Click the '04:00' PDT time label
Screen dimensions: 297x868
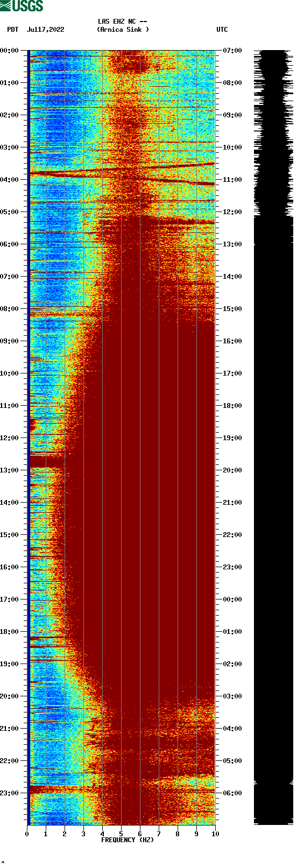tap(10, 180)
